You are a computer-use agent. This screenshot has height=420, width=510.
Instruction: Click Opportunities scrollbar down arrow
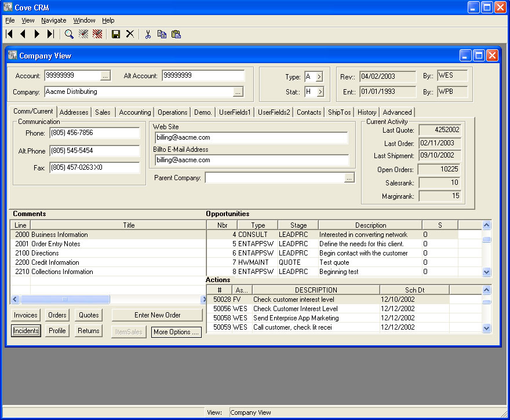click(x=487, y=272)
